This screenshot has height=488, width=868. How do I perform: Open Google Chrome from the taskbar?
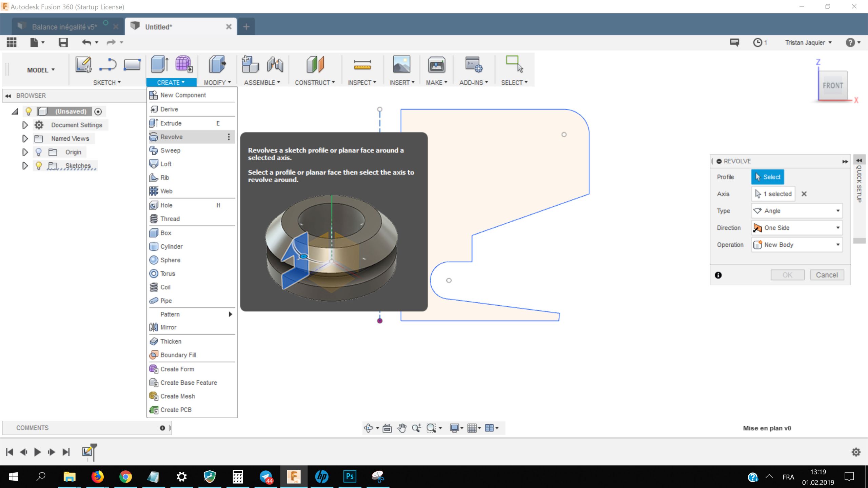[x=125, y=477]
